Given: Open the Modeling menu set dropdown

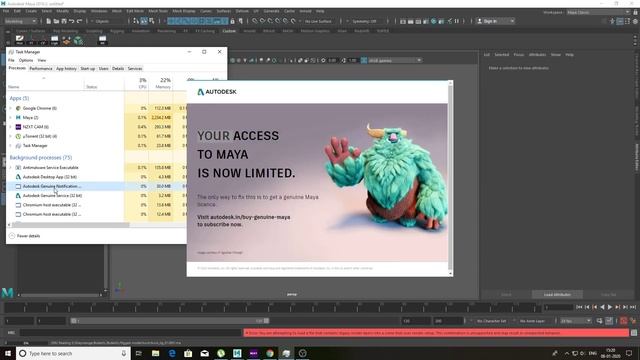Looking at the screenshot, I should pos(20,21).
